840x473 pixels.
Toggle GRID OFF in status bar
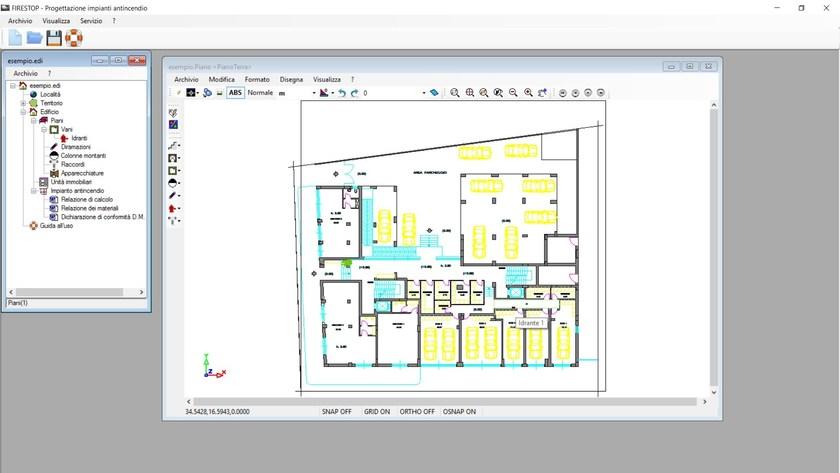[x=377, y=411]
